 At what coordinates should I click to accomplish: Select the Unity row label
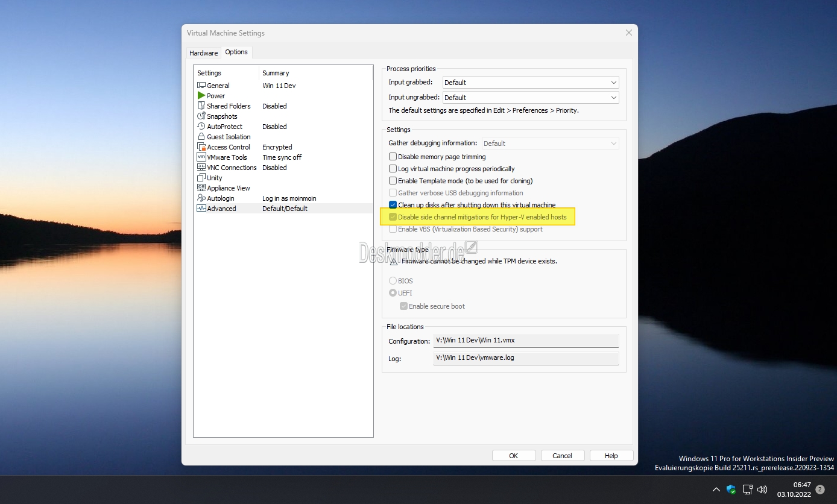(215, 178)
